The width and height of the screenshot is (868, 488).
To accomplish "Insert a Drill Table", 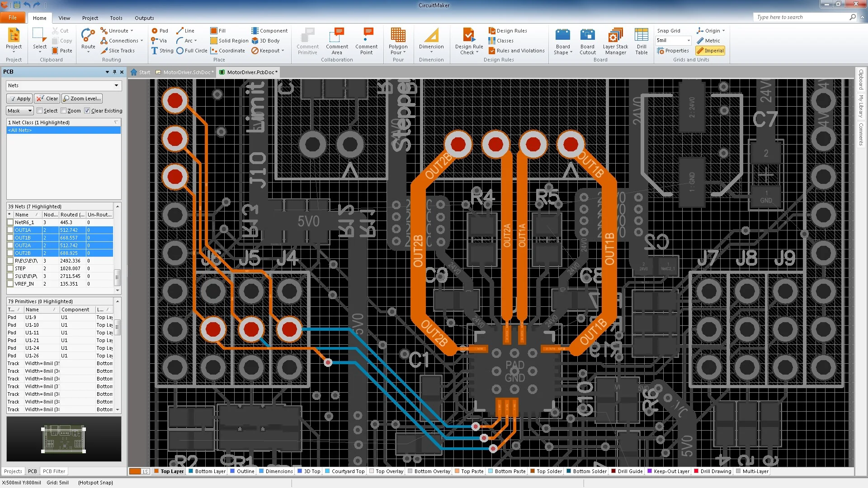I will pyautogui.click(x=641, y=41).
